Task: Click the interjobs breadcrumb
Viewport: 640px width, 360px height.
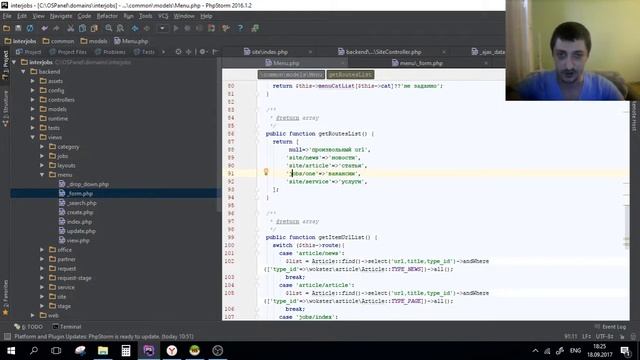Action: (x=20, y=41)
